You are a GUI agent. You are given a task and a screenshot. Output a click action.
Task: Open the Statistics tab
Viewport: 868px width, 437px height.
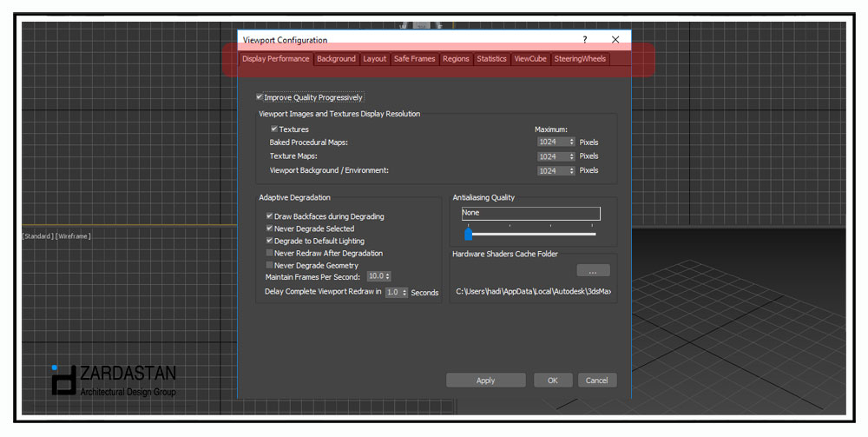coord(491,59)
